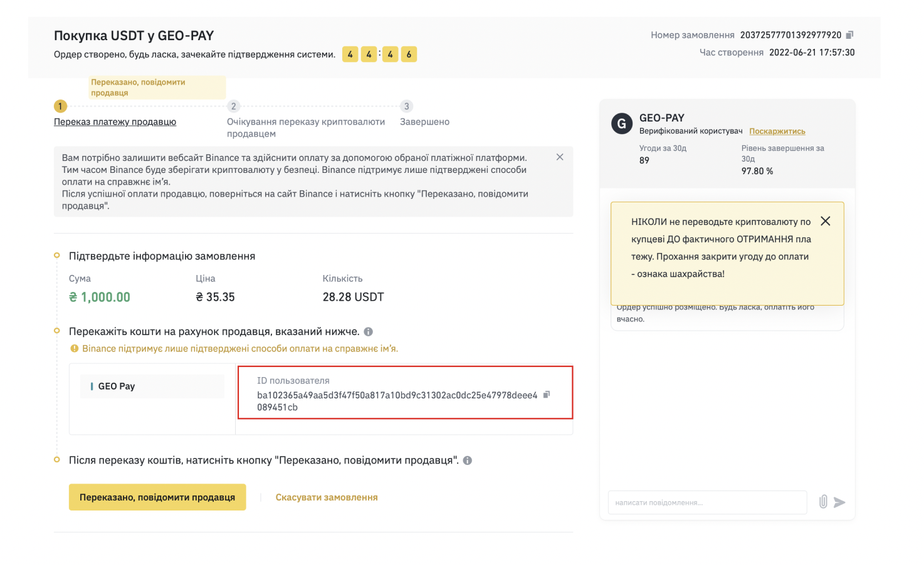The image size is (924, 565).
Task: Click info icon beside transfer funds heading
Action: (x=369, y=332)
